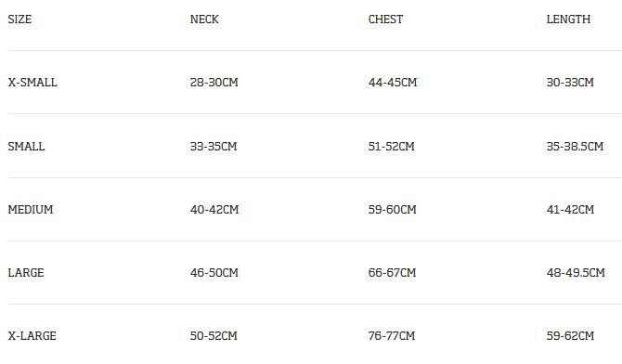Click the 59-60CM chest value
The image size is (622, 364).
[393, 209]
